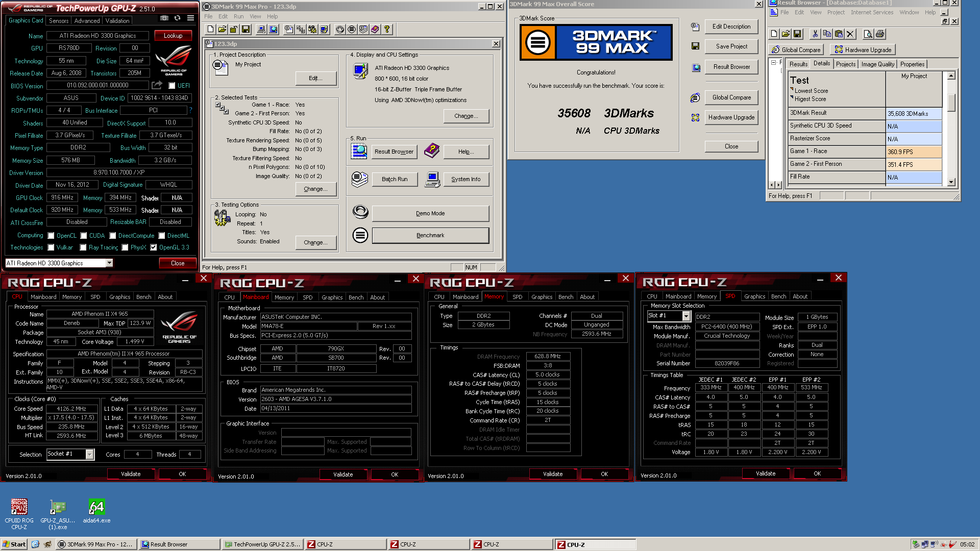Click Validate in the CPU-Z Memory window
Viewport: 980px width, 551px height.
553,474
